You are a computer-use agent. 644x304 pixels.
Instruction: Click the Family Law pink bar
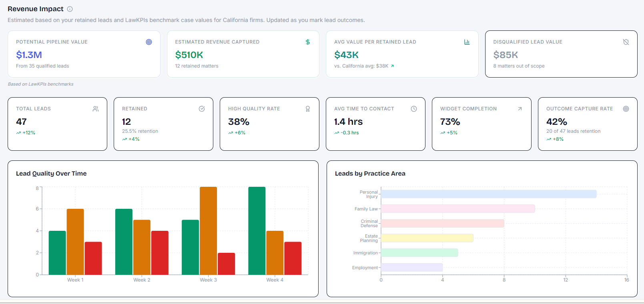458,209
